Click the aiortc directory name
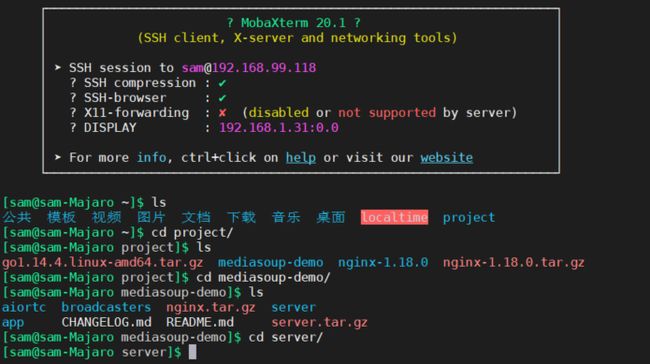The height and width of the screenshot is (364, 650). tap(24, 307)
